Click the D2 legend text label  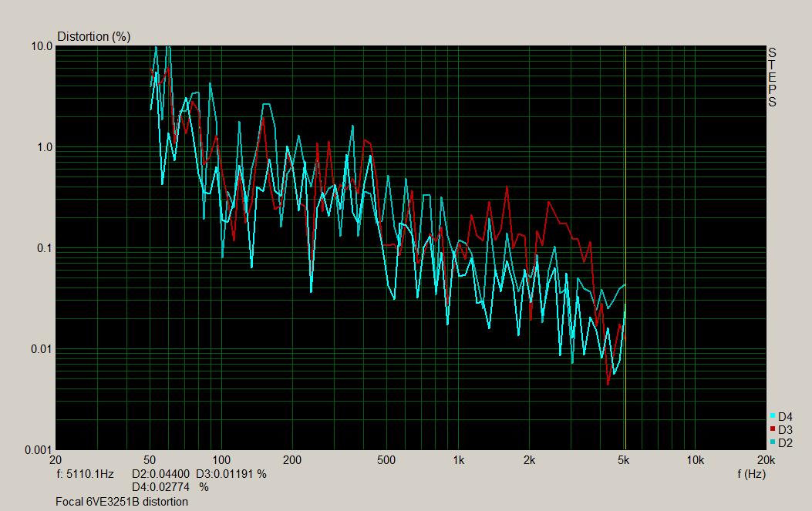[x=785, y=442]
